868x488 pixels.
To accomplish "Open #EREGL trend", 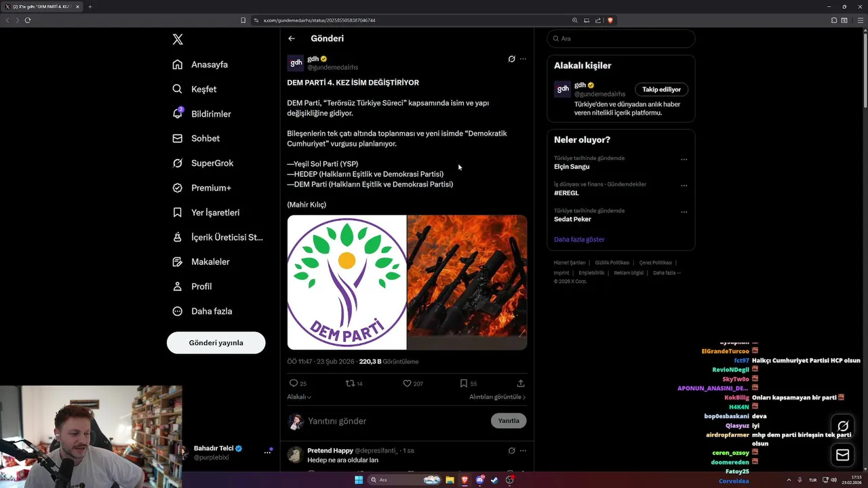I will (566, 193).
